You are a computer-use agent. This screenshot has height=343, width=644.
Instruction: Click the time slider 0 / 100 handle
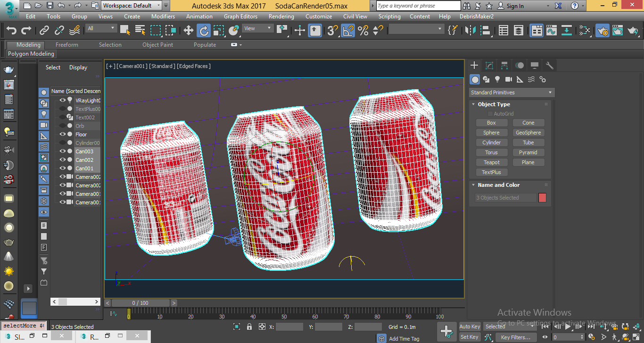(x=140, y=303)
